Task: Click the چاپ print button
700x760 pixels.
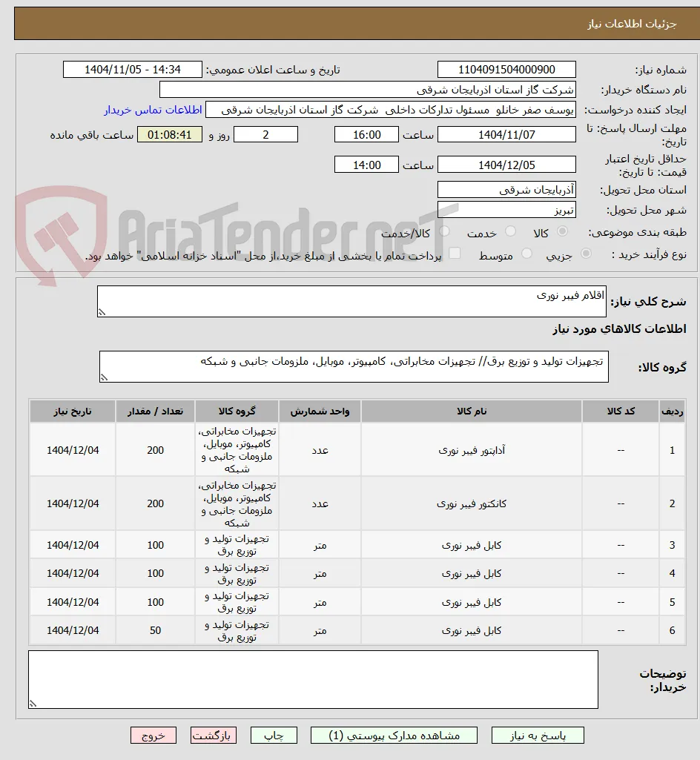Action: [x=274, y=736]
